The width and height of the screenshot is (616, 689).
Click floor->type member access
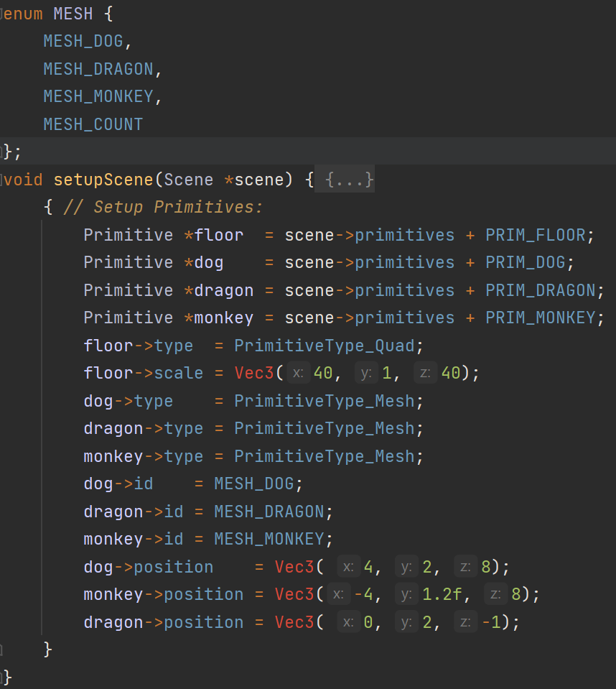[x=139, y=346]
